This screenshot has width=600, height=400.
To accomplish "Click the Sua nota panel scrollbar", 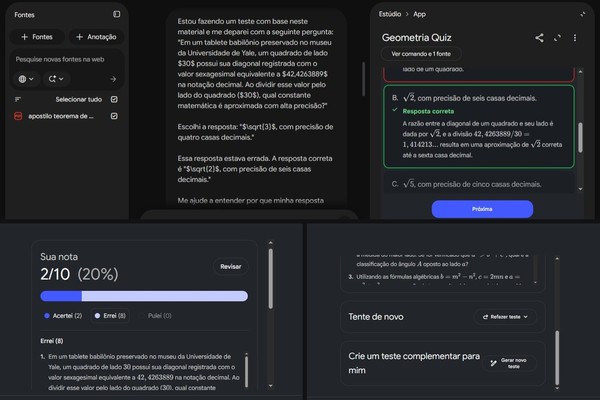I will click(271, 278).
